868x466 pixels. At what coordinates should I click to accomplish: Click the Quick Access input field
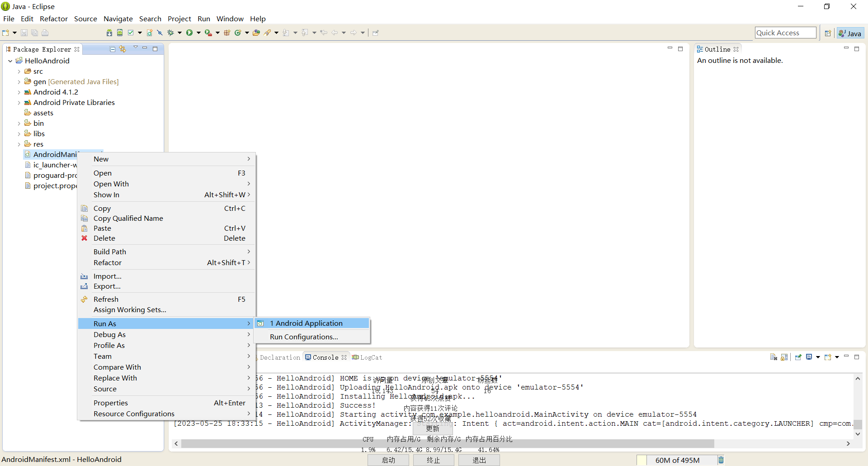[x=786, y=33]
